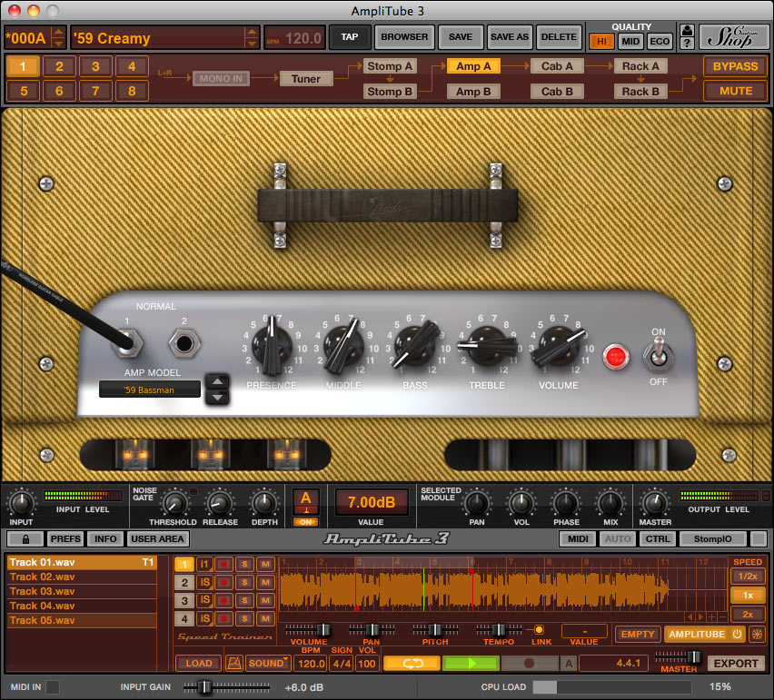Select next amp model with down arrow

click(217, 397)
